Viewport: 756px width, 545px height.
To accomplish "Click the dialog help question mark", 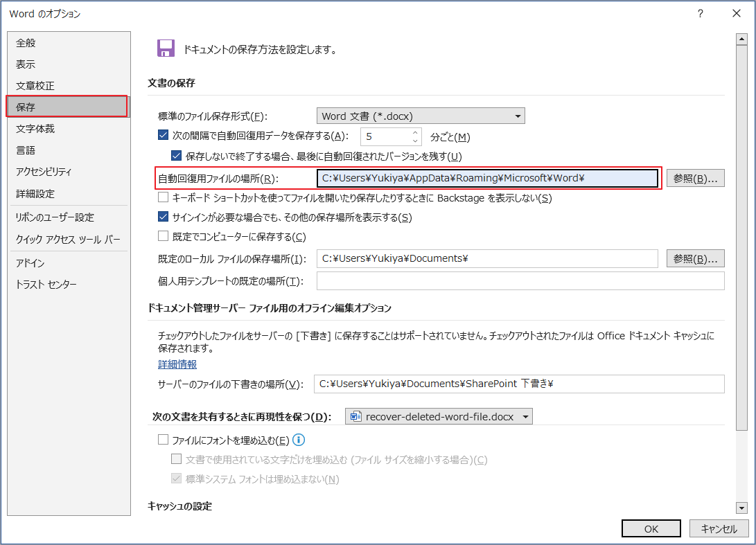I will (x=700, y=13).
